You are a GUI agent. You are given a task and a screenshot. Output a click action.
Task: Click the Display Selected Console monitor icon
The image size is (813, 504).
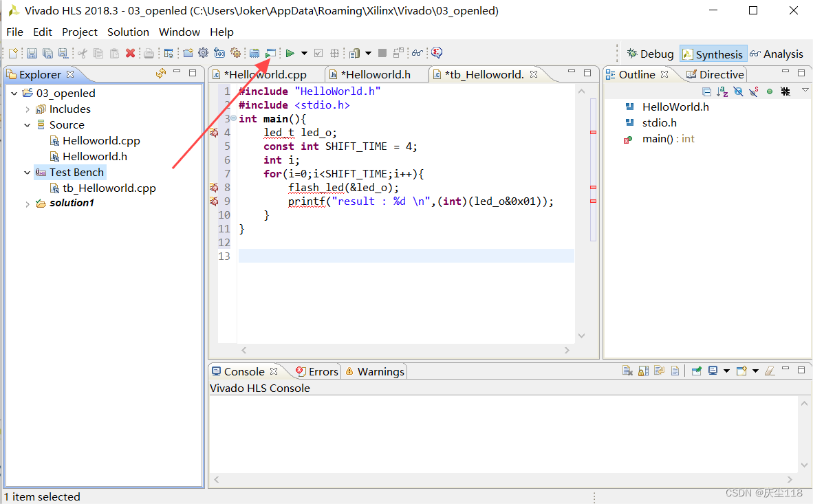713,371
